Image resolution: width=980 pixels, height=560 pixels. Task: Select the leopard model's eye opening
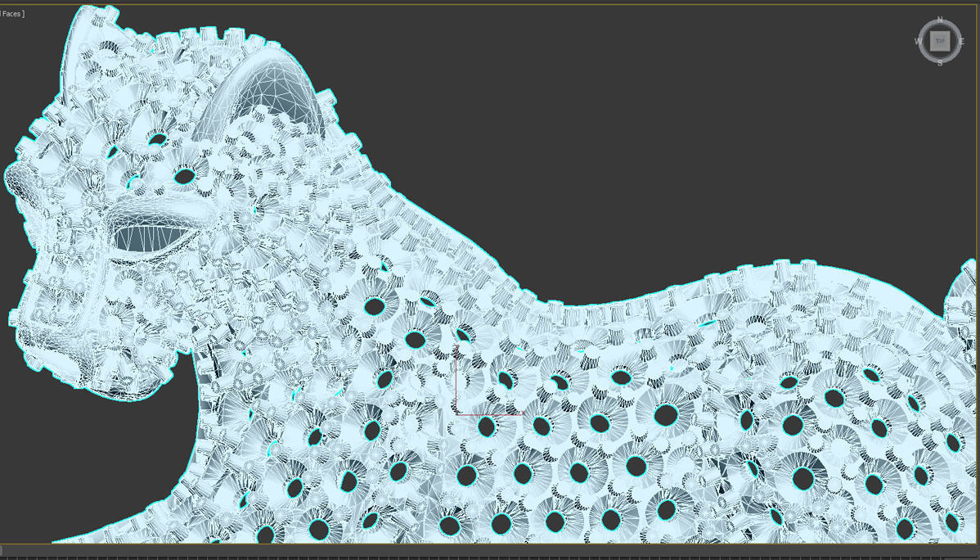[x=151, y=240]
